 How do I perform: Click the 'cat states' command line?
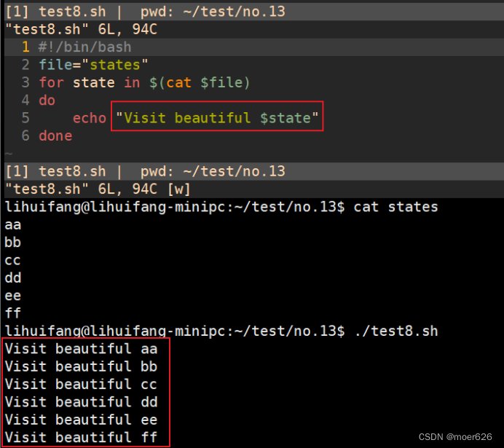(221, 207)
